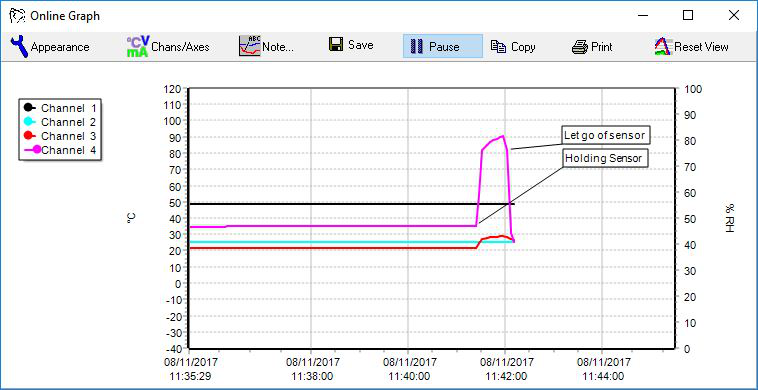This screenshot has height=390, width=758.
Task: Click the 'Channel 1' legend label
Action: [69, 108]
